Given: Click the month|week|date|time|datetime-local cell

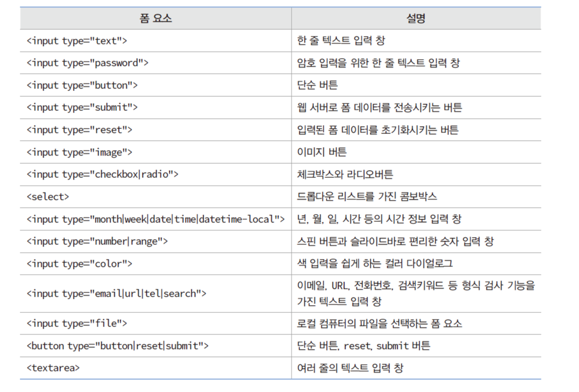Looking at the screenshot, I should point(155,219).
